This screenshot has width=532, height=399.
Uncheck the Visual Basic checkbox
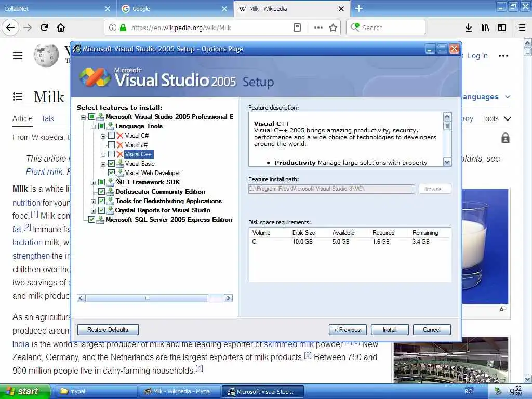111,164
